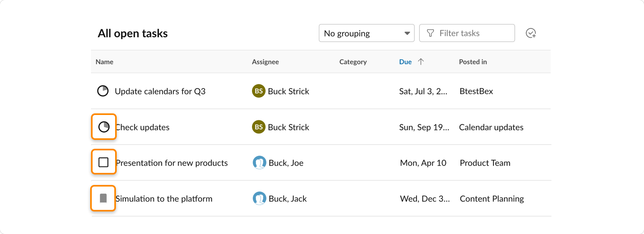644x234 pixels.
Task: Click the Sun, Sep 19 due date
Action: point(424,127)
